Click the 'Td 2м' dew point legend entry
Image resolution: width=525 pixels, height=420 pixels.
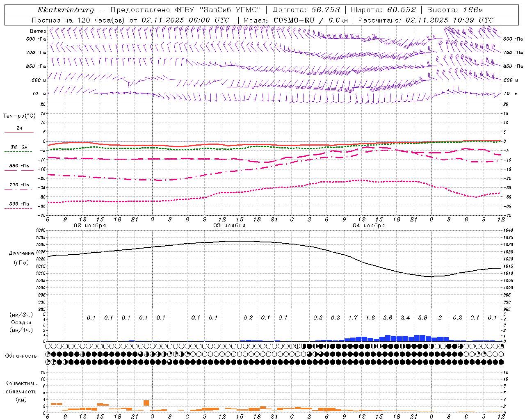19,147
